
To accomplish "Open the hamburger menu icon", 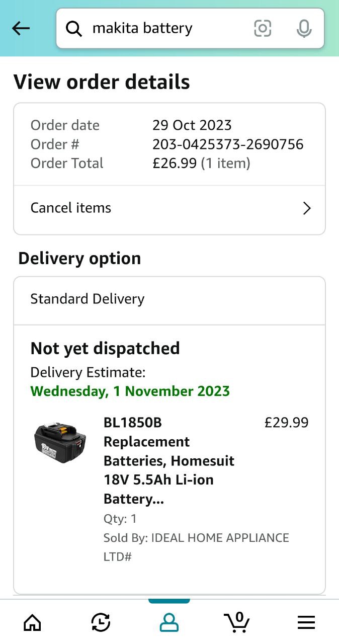I will 306,623.
